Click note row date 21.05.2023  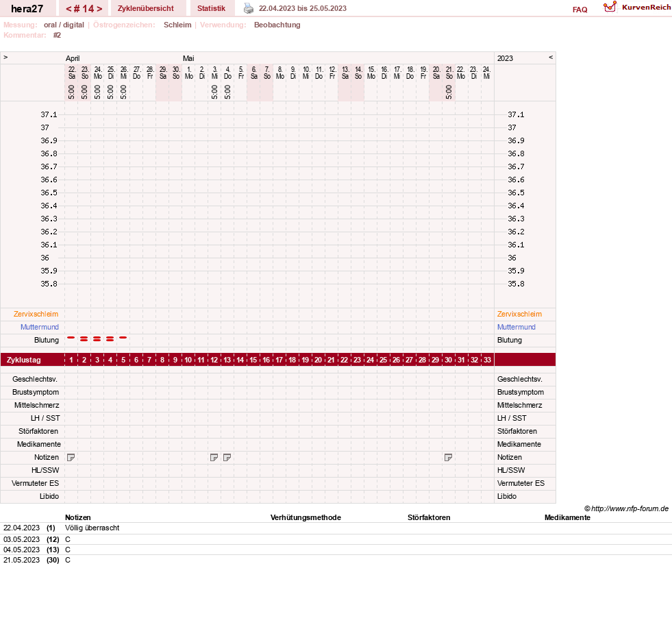click(x=21, y=560)
